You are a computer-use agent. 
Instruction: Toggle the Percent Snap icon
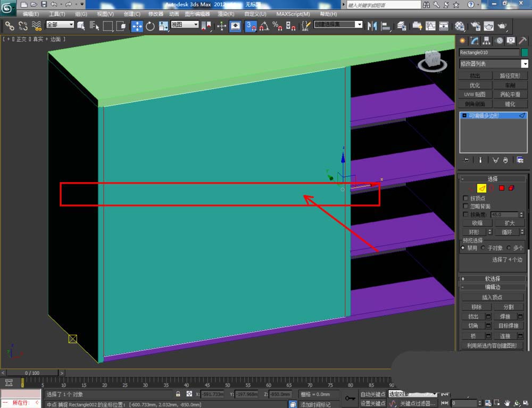(x=277, y=26)
